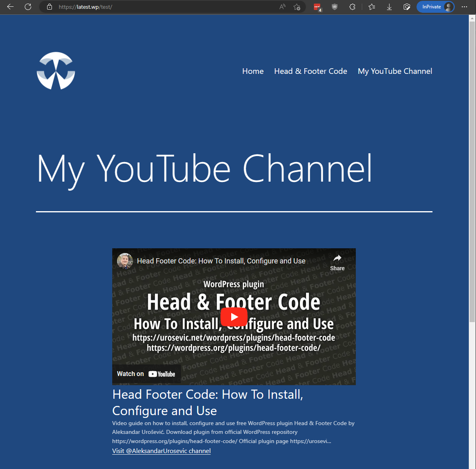The height and width of the screenshot is (469, 476).
Task: Open the Home menu item
Action: click(x=252, y=71)
